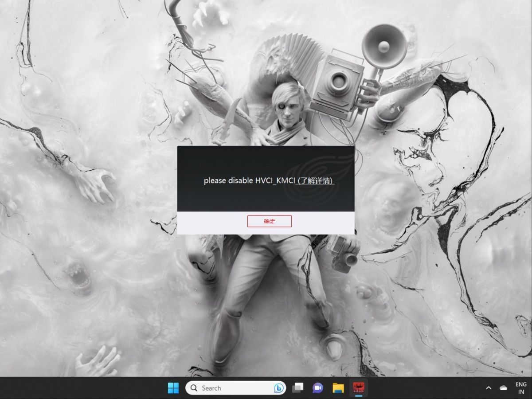532x399 pixels.
Task: Open the Windows Start menu
Action: (173, 388)
